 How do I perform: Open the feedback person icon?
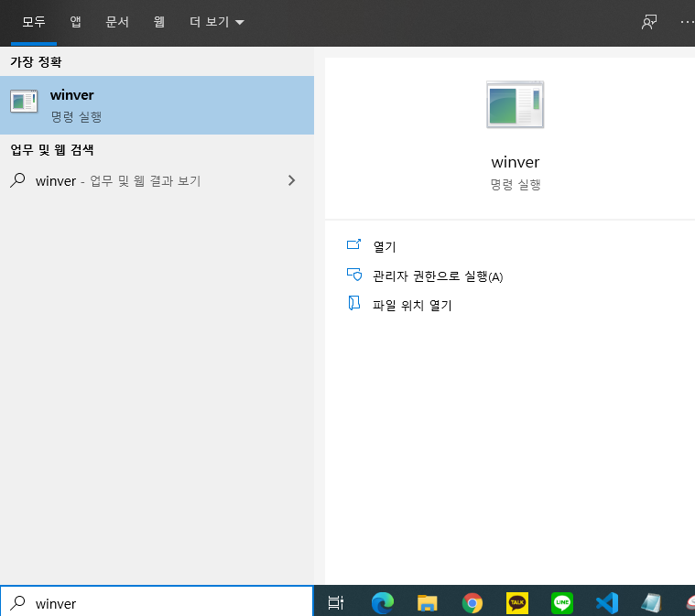pyautogui.click(x=649, y=22)
